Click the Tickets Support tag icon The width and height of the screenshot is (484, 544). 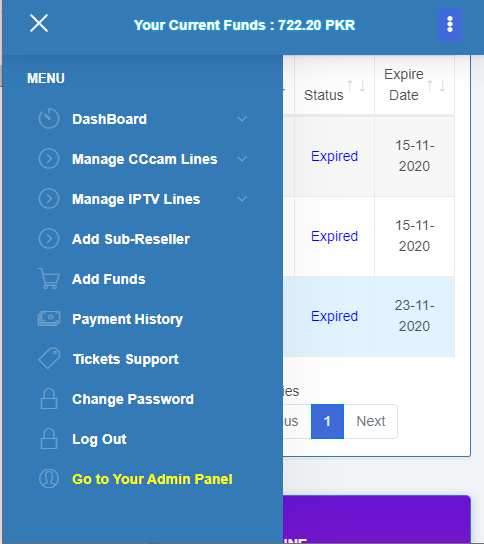pyautogui.click(x=49, y=358)
